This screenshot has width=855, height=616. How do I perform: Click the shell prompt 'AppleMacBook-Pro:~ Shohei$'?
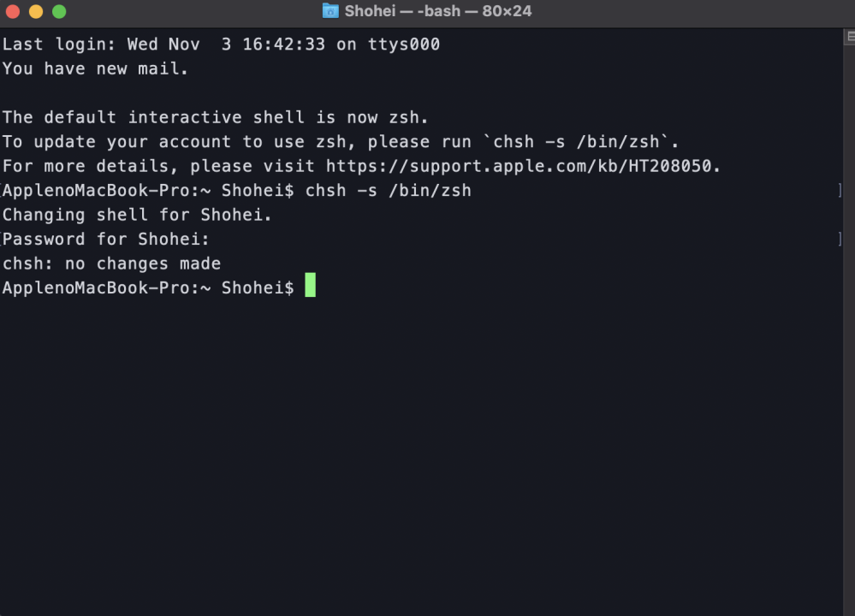click(x=145, y=287)
